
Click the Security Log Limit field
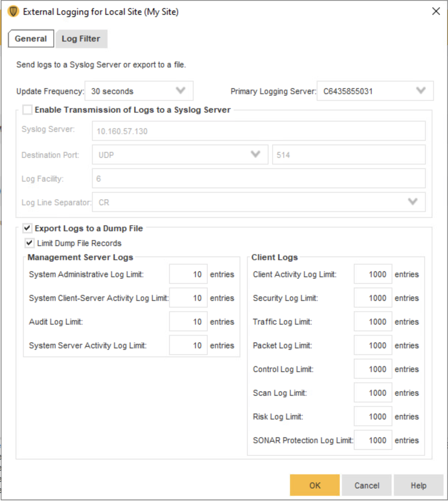pos(373,298)
